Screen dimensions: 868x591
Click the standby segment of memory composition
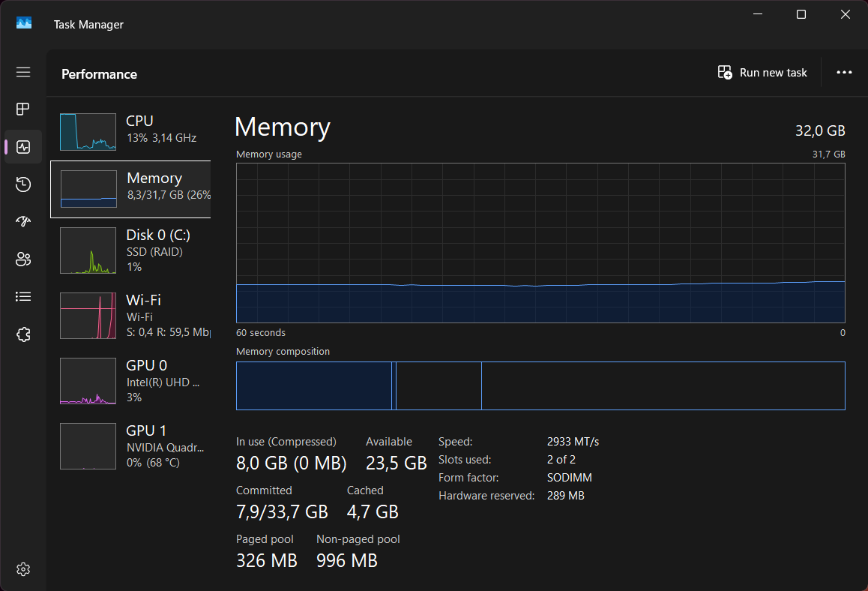(438, 386)
